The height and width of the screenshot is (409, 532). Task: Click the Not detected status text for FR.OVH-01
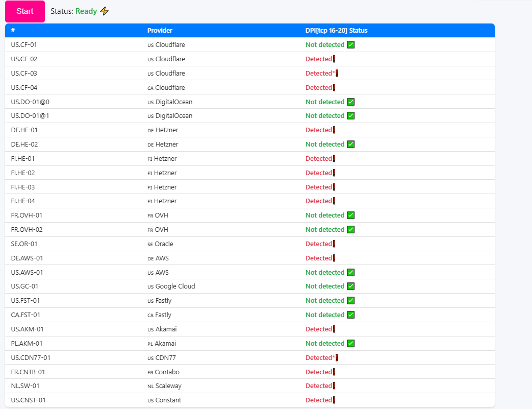click(325, 215)
